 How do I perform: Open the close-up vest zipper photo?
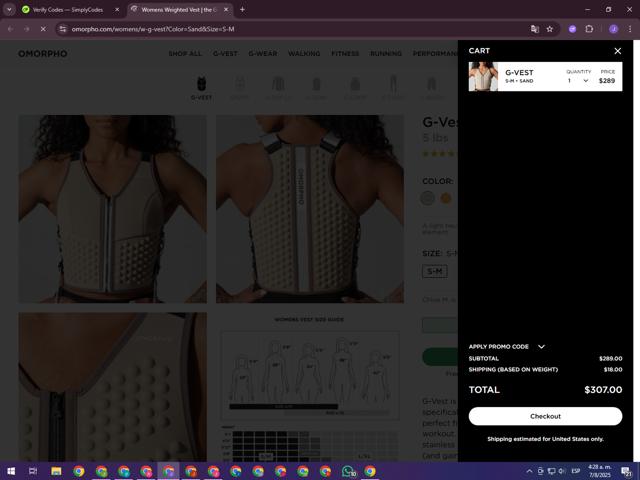[x=113, y=387]
